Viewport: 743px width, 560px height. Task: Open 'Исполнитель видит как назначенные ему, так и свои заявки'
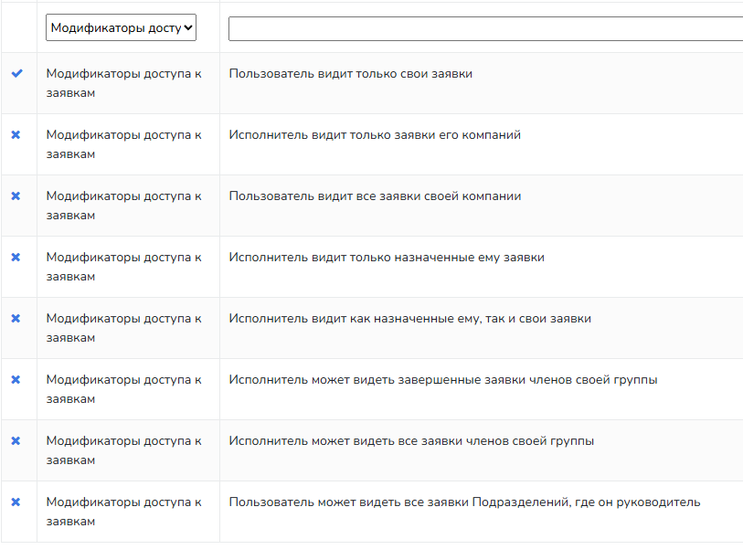409,319
